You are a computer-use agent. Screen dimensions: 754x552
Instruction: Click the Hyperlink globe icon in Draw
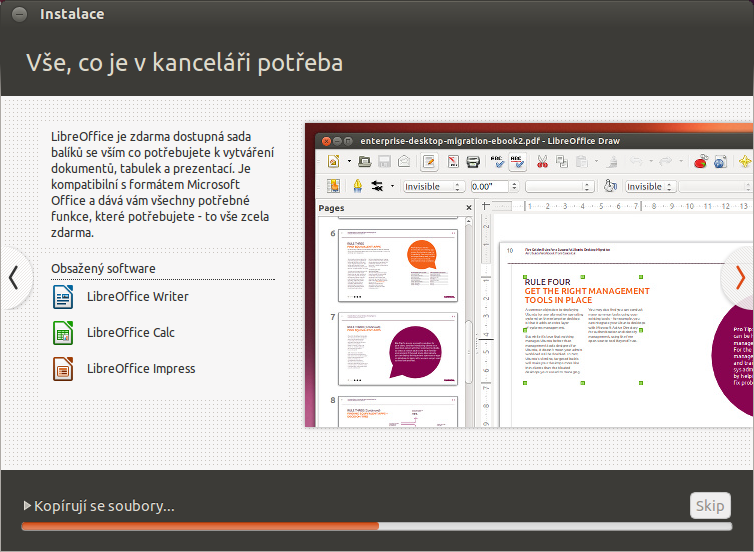pyautogui.click(x=720, y=162)
